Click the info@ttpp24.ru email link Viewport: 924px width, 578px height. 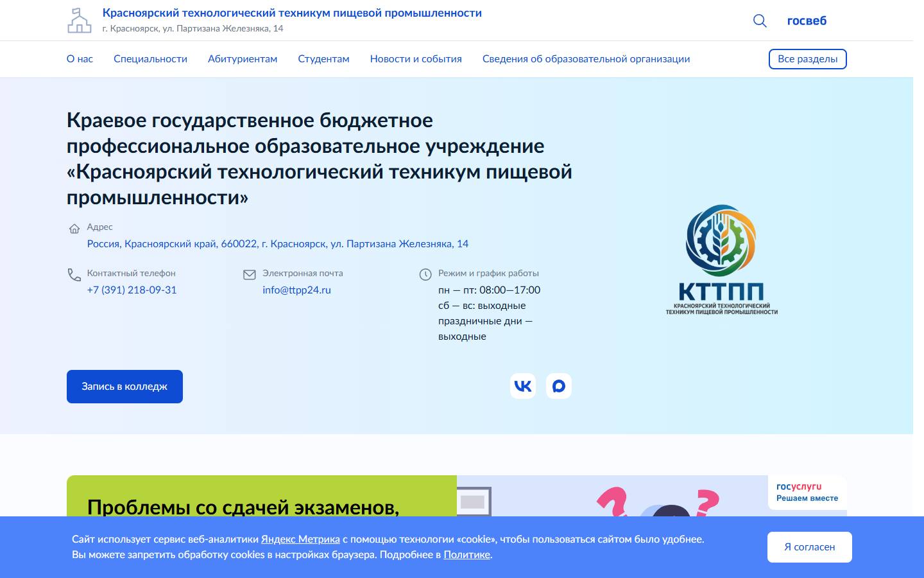pyautogui.click(x=296, y=290)
